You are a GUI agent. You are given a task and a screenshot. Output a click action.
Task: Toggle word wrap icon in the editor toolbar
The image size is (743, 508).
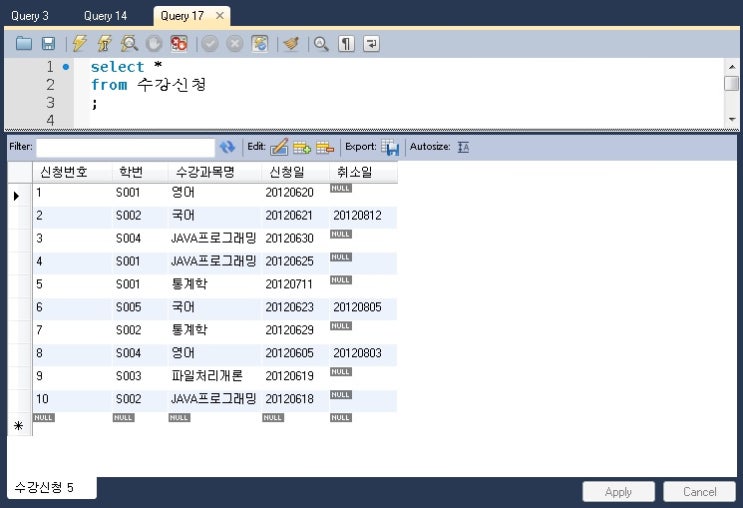tap(372, 44)
